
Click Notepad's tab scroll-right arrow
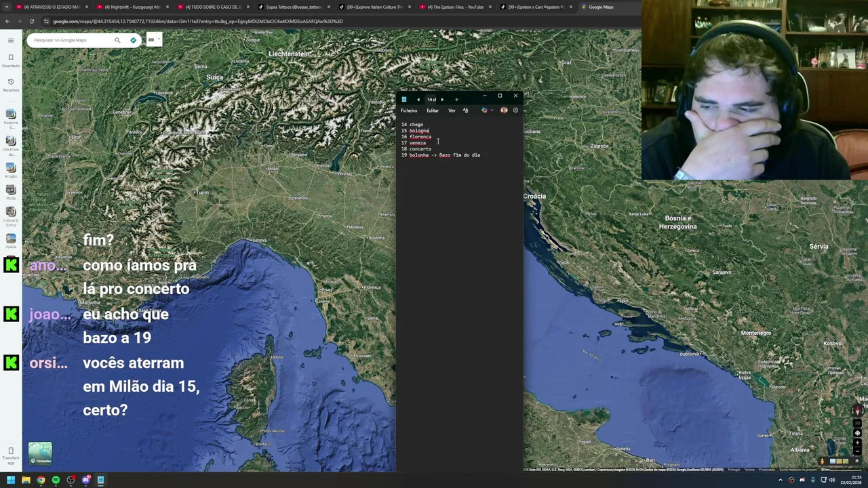coord(442,100)
